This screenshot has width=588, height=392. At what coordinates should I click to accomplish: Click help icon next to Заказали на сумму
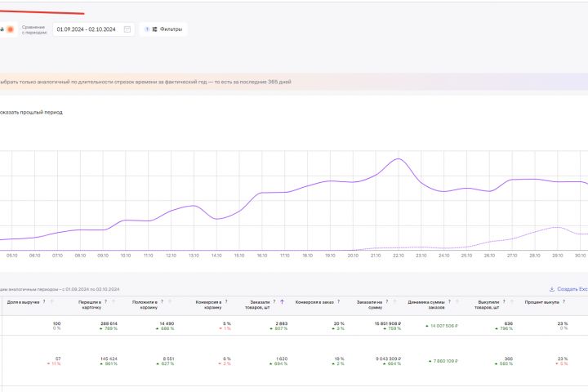386,301
